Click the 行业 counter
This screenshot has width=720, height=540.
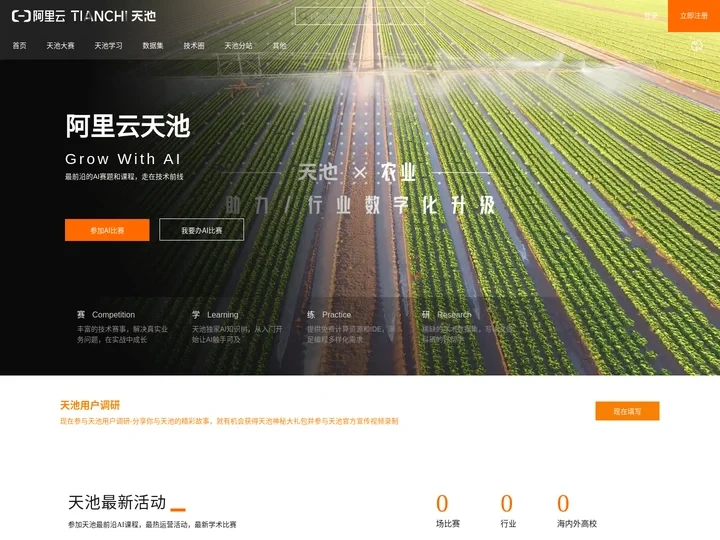(508, 511)
